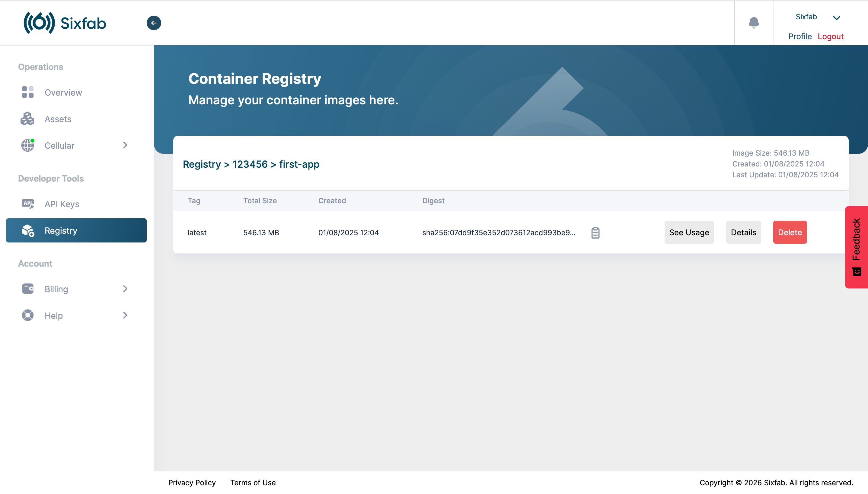Click Logout in the header
Image resolution: width=868 pixels, height=494 pixels.
(830, 36)
